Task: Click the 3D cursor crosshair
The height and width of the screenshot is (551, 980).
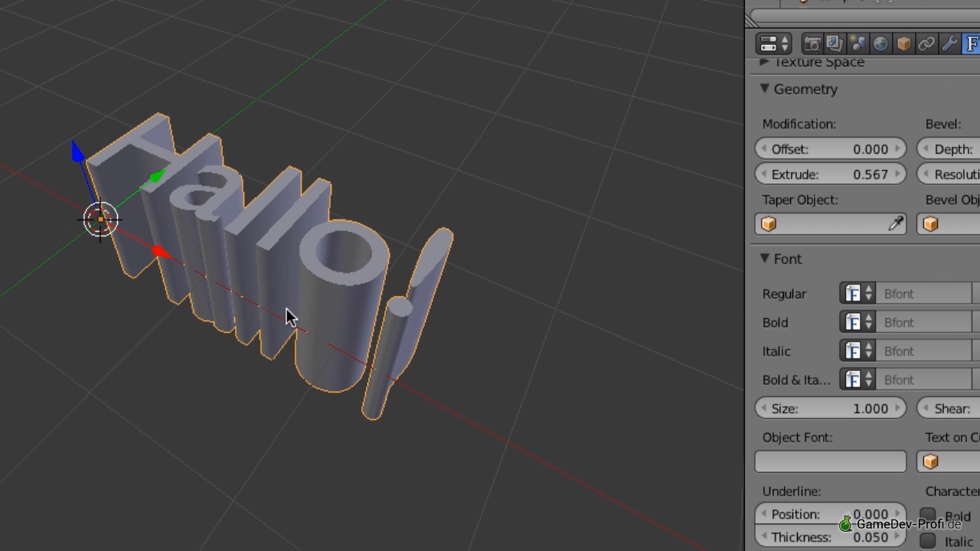Action: 100,220
